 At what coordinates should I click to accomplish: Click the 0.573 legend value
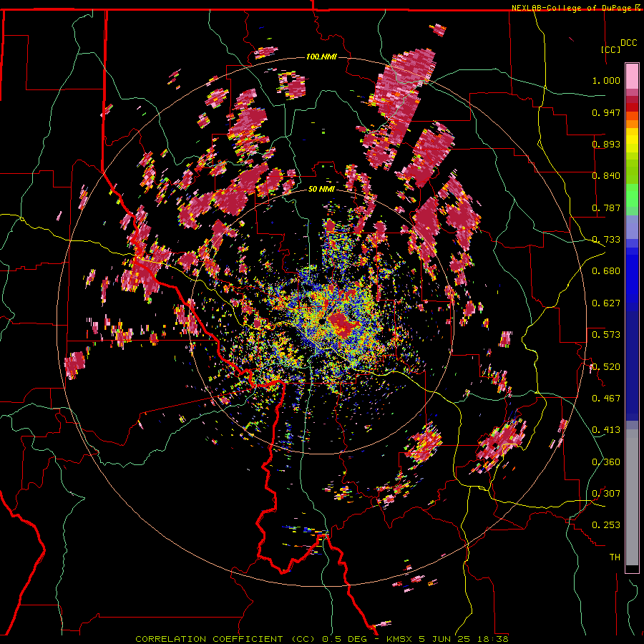(x=606, y=334)
